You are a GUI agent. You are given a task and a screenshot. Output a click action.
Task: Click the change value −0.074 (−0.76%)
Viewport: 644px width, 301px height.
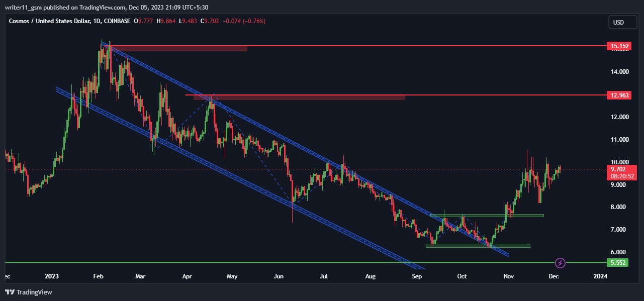[x=244, y=21]
